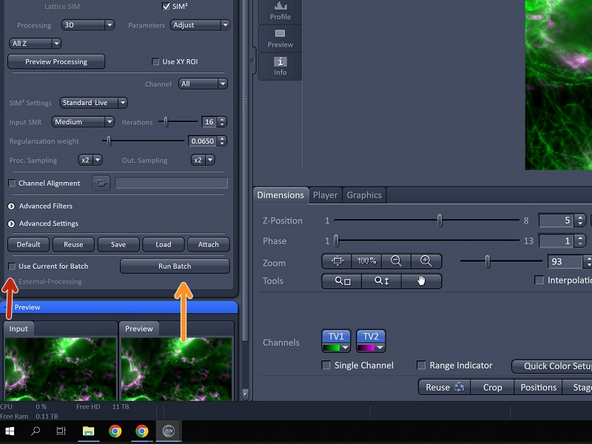Switch to Dimensions tab
Viewport: 592px width, 444px height.
(281, 195)
